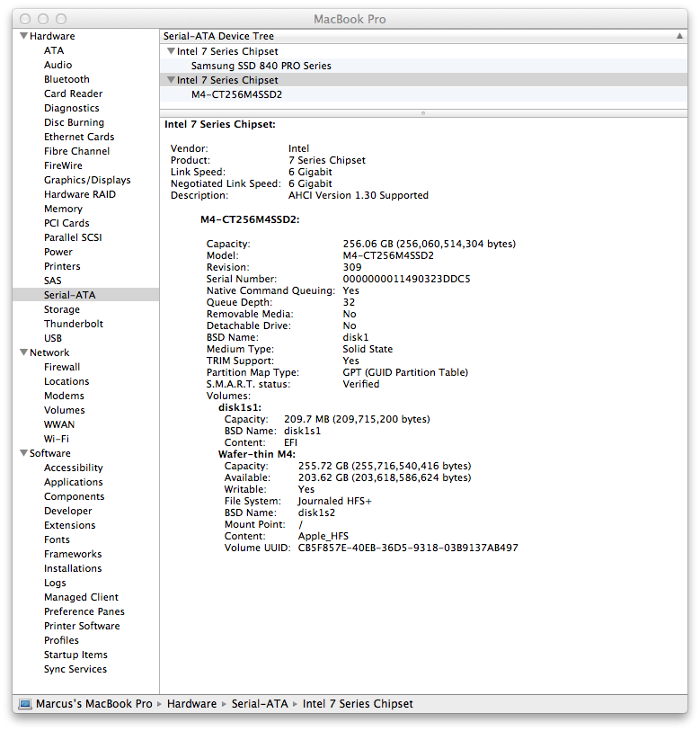Open USB hardware section

pyautogui.click(x=53, y=338)
